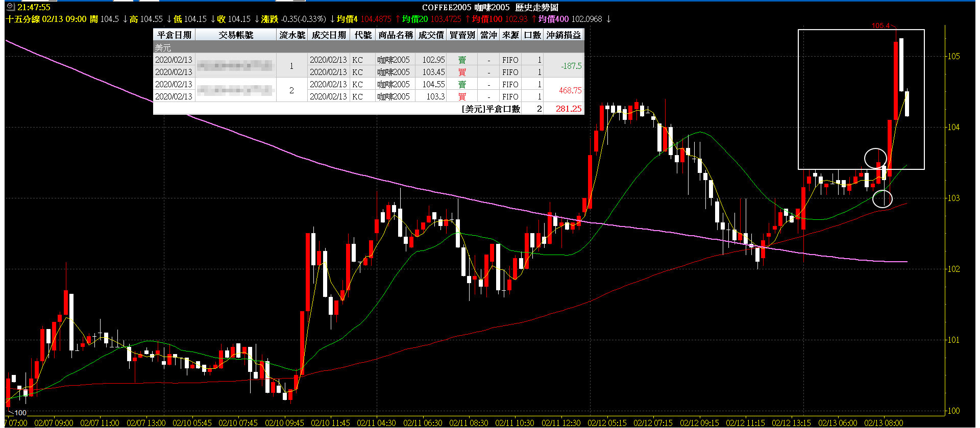Image resolution: width=980 pixels, height=428 pixels.
Task: Sort by the 成交價 column header
Action: [x=431, y=35]
